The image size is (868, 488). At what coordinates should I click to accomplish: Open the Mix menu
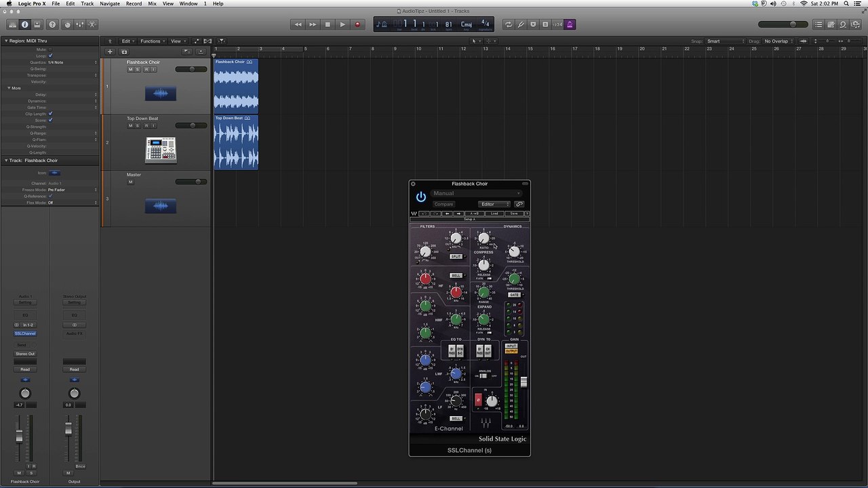(153, 3)
